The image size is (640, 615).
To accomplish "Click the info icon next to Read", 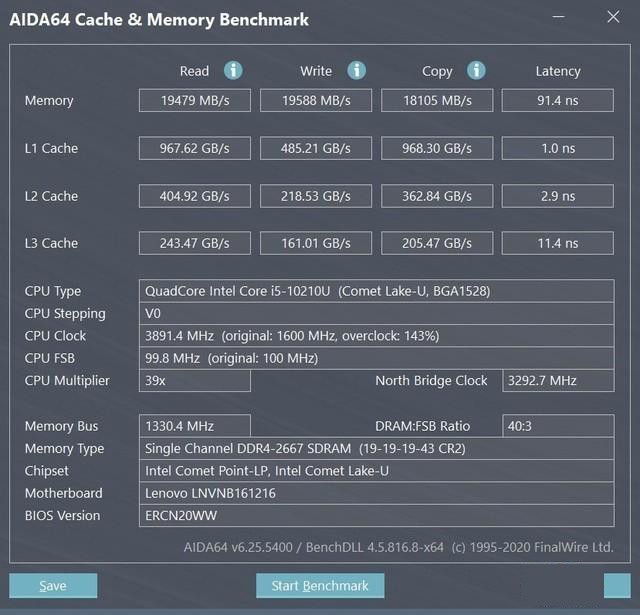I will [x=233, y=71].
